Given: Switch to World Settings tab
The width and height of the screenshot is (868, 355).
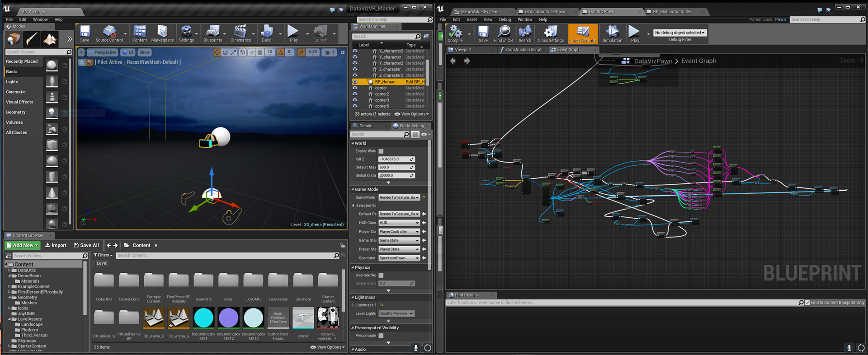Looking at the screenshot, I should coord(412,126).
